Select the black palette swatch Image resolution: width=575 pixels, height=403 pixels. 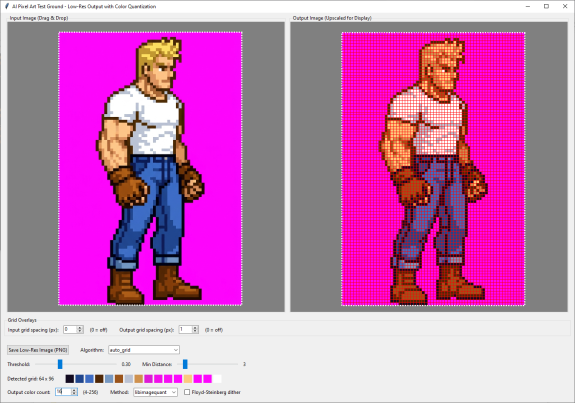(70, 378)
